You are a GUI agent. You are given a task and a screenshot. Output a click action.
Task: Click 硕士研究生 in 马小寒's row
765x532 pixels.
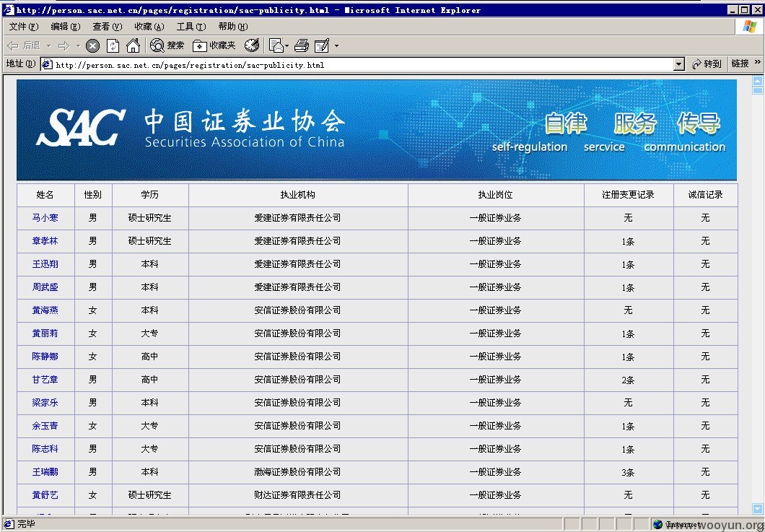pos(150,218)
